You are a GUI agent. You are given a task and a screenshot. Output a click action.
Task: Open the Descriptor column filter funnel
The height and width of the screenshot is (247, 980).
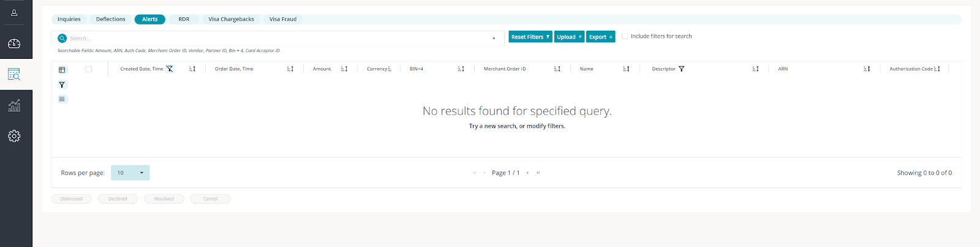[x=681, y=69]
